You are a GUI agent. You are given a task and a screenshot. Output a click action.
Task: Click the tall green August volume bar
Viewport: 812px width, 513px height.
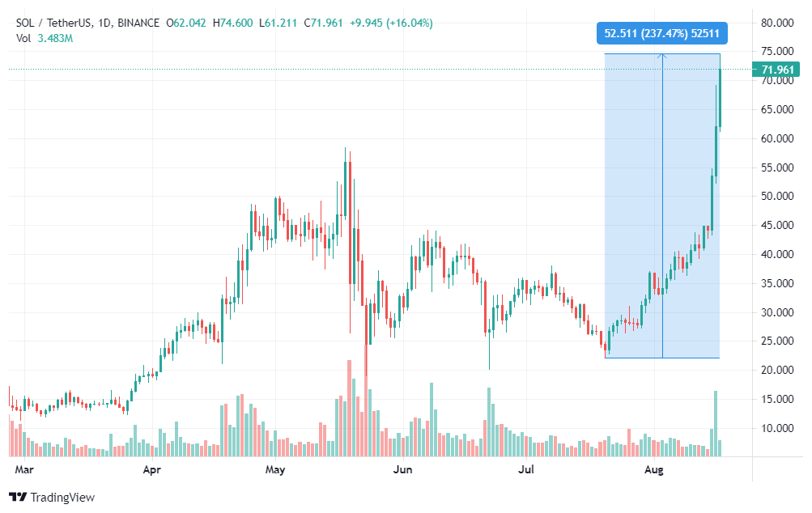tap(716, 423)
